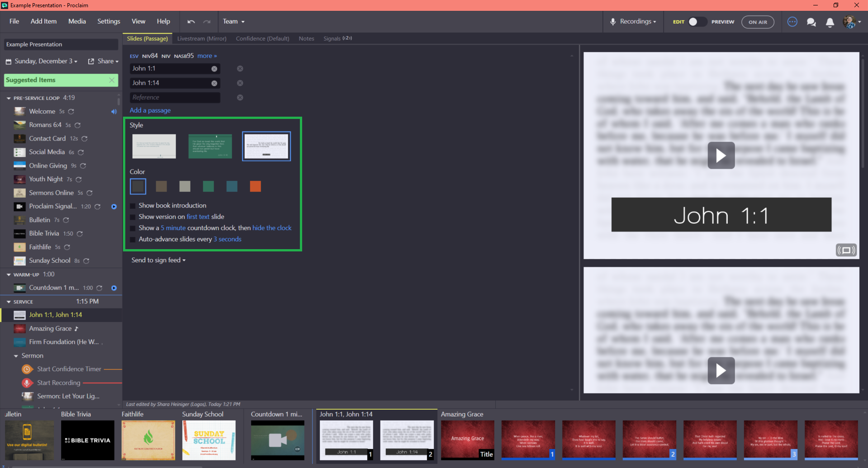
Task: Click the ON AIR button
Action: 758,22
